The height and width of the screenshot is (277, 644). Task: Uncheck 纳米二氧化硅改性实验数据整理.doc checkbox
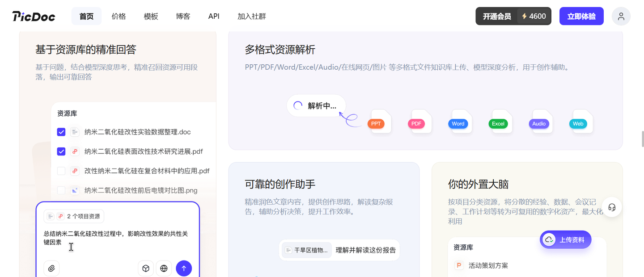tap(61, 132)
